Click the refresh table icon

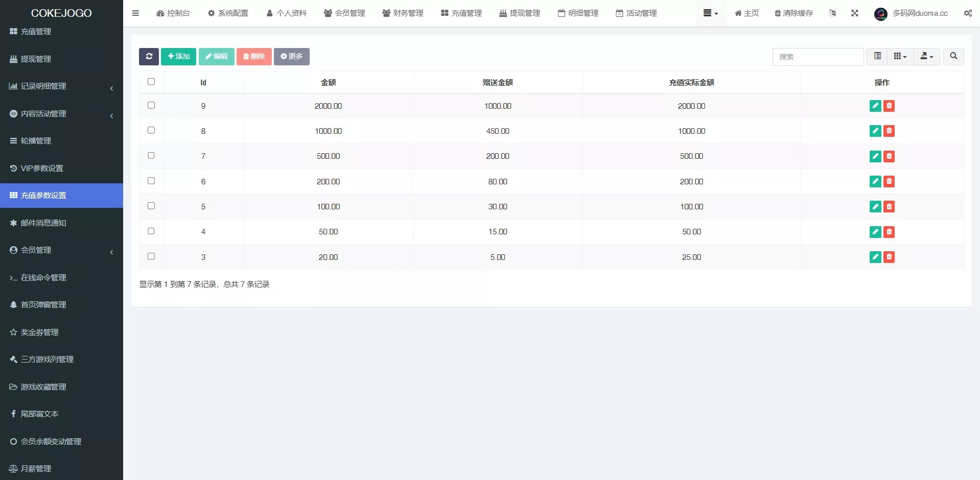point(149,57)
